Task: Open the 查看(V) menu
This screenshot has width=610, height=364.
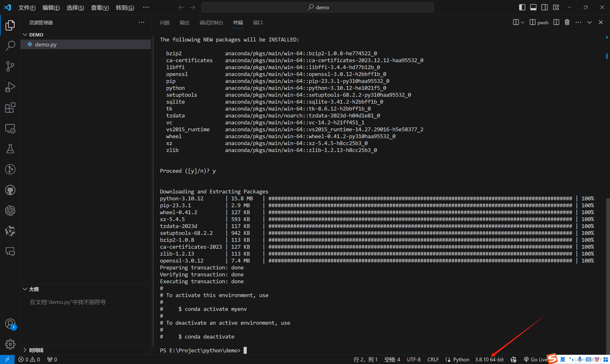Action: click(x=100, y=8)
